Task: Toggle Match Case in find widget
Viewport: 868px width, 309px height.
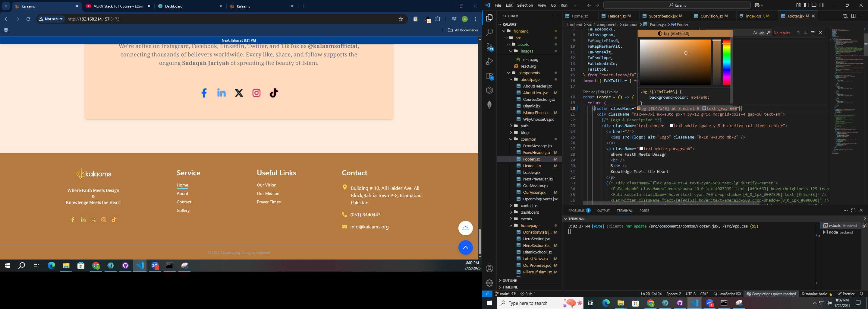Action: click(x=755, y=33)
